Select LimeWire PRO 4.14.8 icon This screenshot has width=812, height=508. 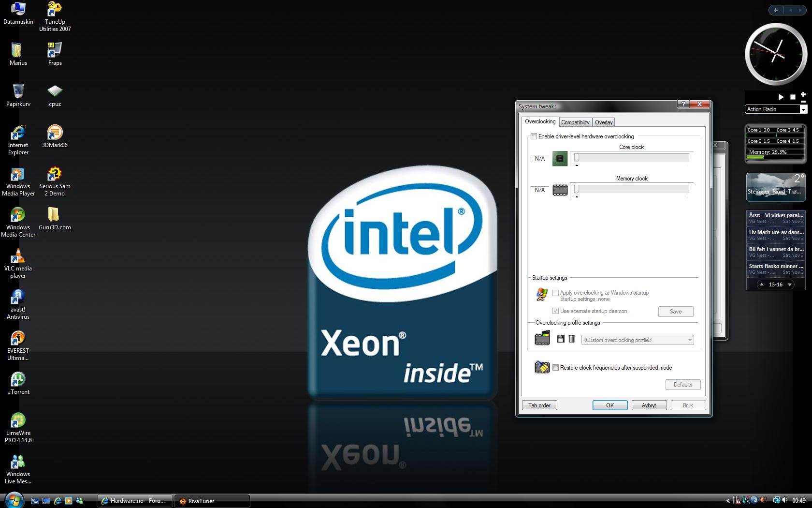(18, 428)
